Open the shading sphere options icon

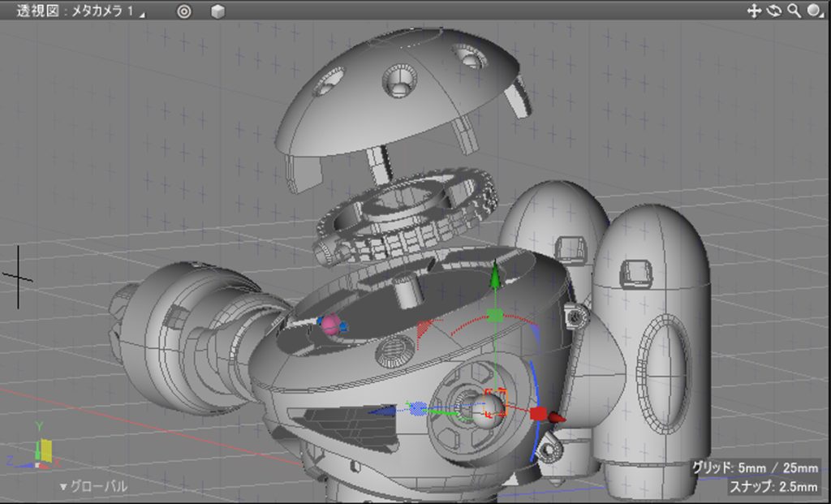pyautogui.click(x=814, y=11)
